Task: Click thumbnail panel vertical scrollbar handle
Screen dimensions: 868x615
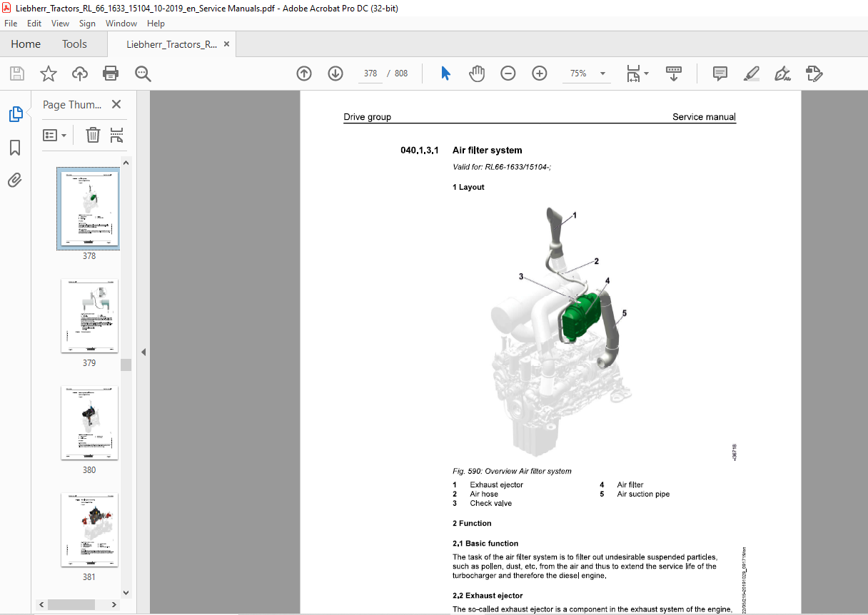Action: coord(126,365)
